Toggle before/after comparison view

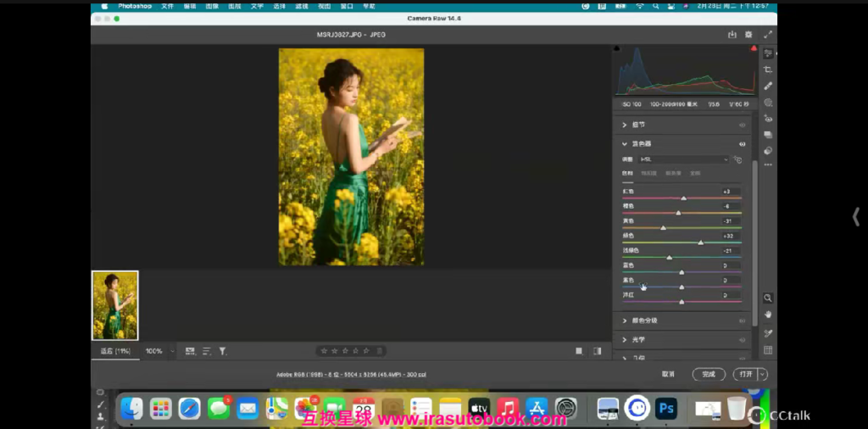[598, 351]
